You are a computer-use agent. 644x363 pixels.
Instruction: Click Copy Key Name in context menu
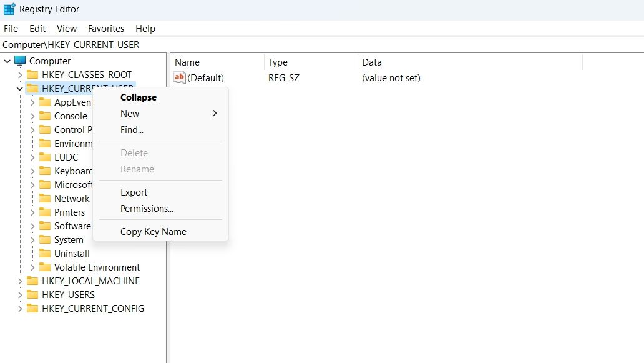pyautogui.click(x=154, y=232)
